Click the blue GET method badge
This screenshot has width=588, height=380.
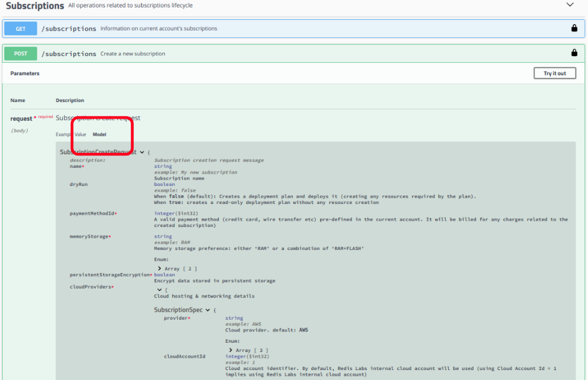pyautogui.click(x=20, y=29)
